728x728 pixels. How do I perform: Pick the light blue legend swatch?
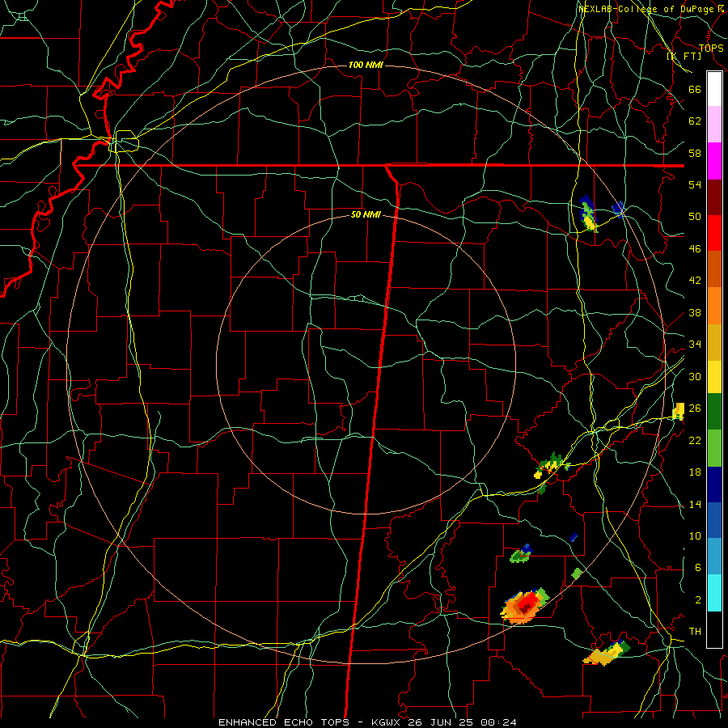click(714, 557)
